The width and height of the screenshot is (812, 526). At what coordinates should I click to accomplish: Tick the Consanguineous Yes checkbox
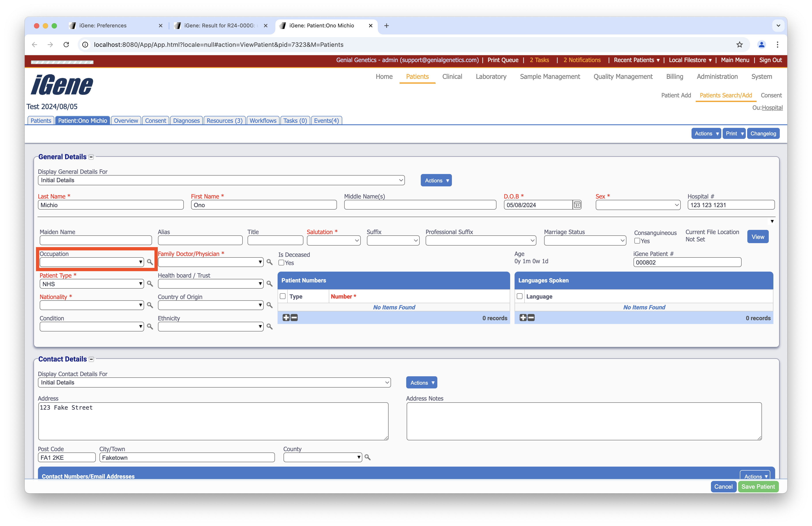637,241
